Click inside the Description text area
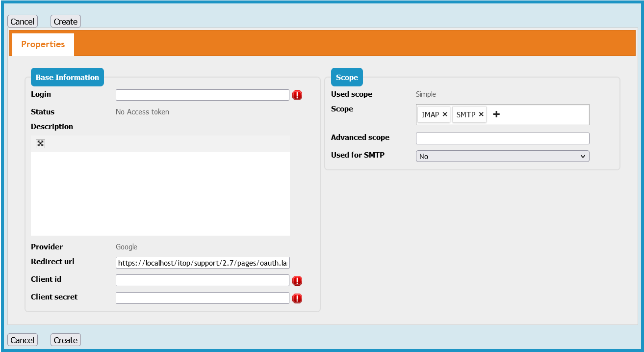This screenshot has height=352, width=644. (x=160, y=193)
